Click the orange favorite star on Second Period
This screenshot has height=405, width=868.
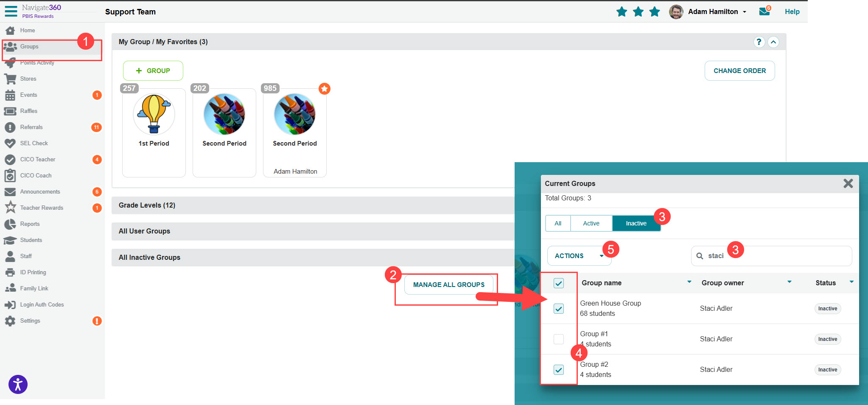(325, 89)
